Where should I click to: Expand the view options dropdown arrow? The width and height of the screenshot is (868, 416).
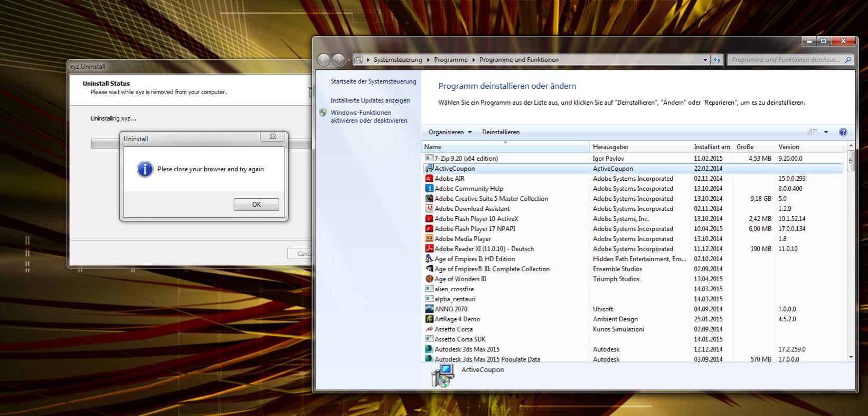tap(826, 132)
